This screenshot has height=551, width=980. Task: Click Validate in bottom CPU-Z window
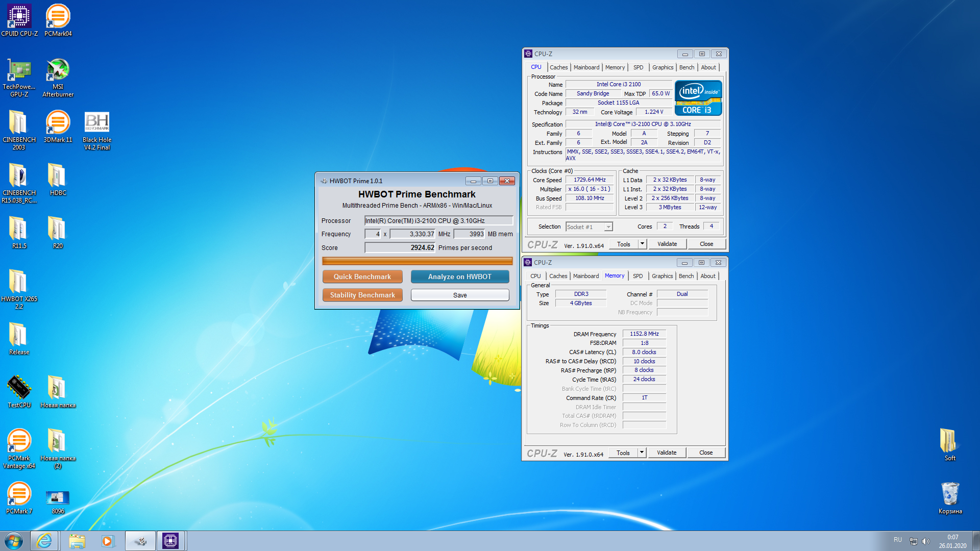(x=666, y=453)
